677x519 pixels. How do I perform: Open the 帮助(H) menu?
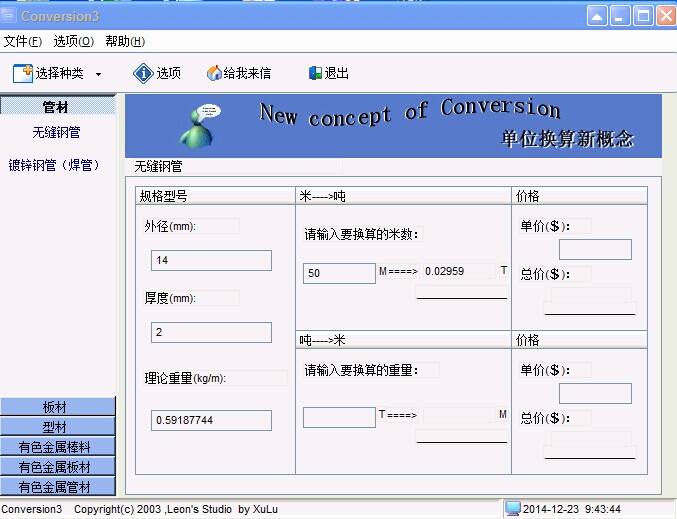[x=125, y=41]
